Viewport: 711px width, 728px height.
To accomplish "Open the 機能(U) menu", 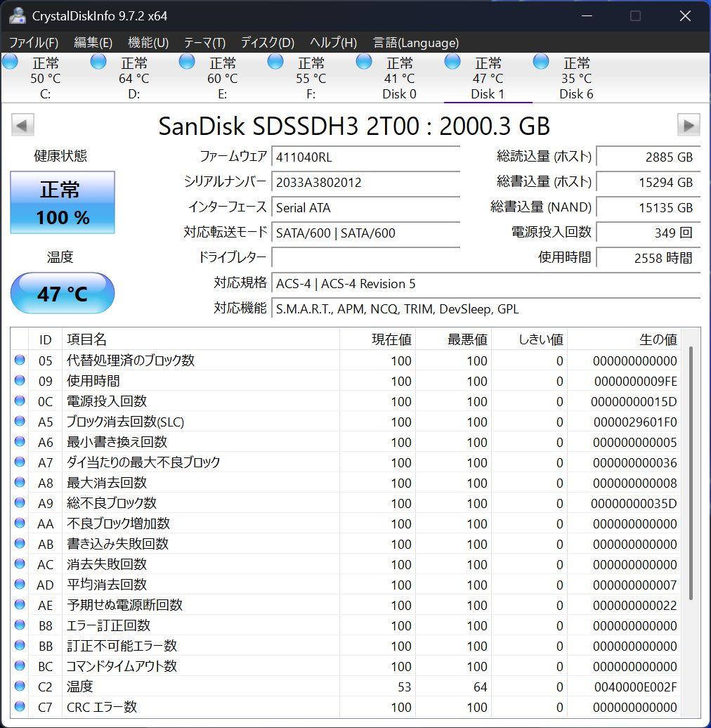I will point(147,43).
